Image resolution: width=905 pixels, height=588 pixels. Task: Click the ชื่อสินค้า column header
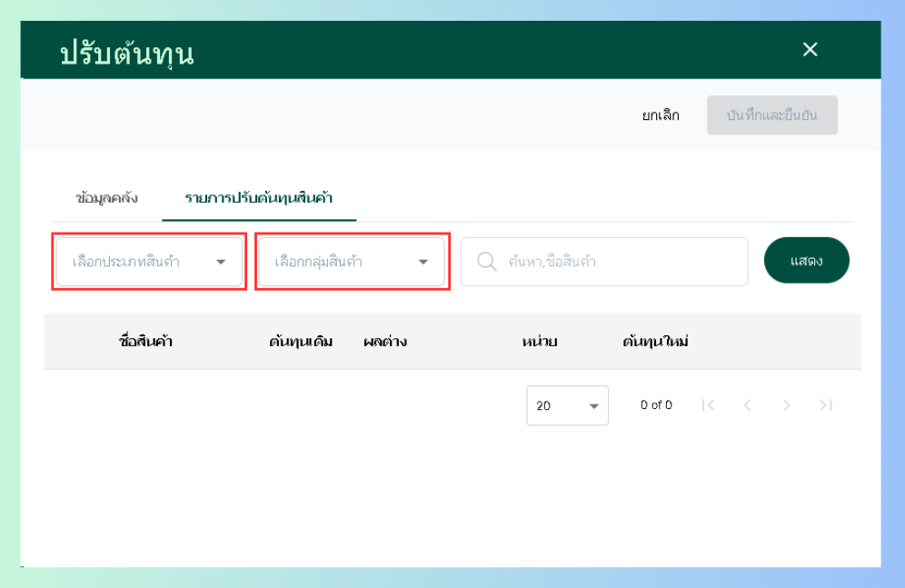(145, 342)
